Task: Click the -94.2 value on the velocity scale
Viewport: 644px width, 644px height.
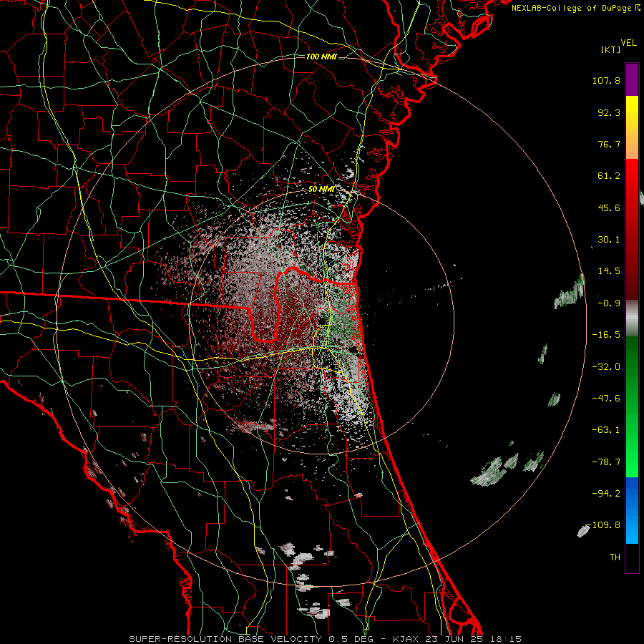Action: [606, 494]
